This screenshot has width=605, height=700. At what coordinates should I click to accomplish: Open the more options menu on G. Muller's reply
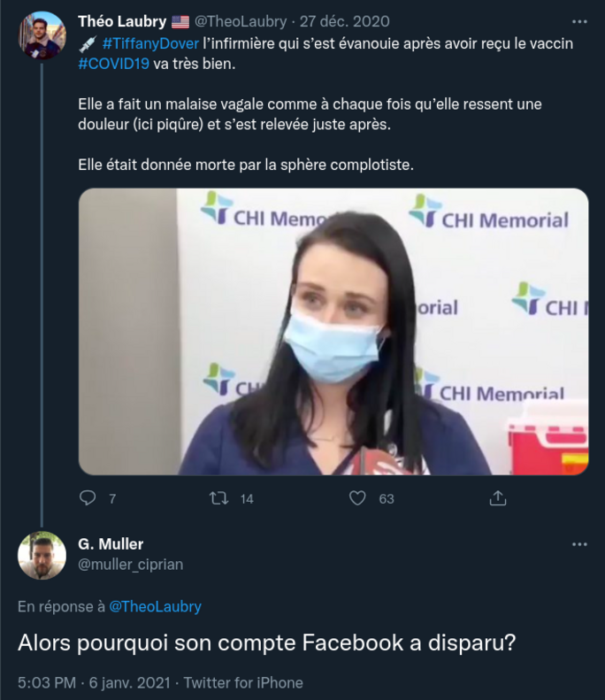(579, 544)
